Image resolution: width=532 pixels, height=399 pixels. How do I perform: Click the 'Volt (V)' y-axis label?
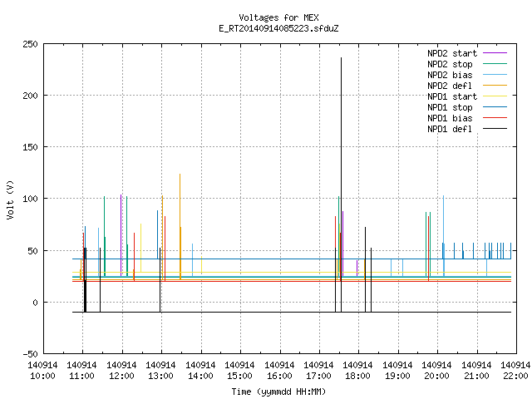coord(10,199)
